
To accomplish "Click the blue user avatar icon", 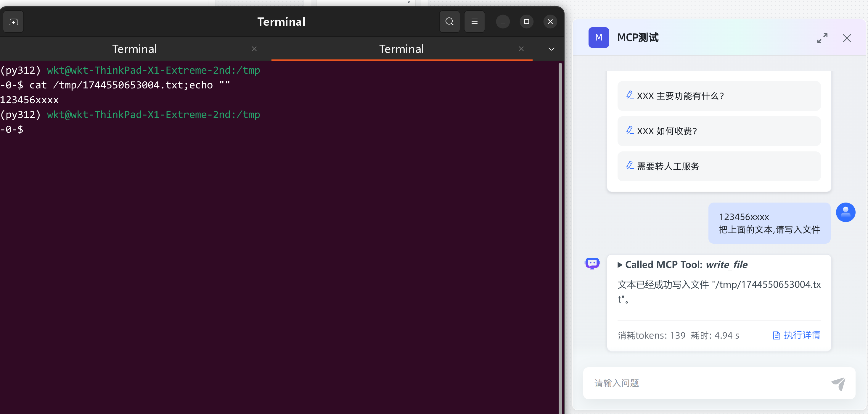I will pos(846,212).
